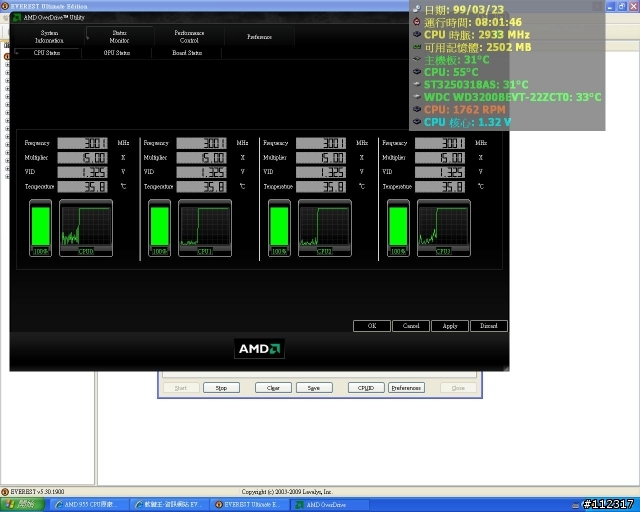Click Save in the stability test window

pyautogui.click(x=314, y=388)
